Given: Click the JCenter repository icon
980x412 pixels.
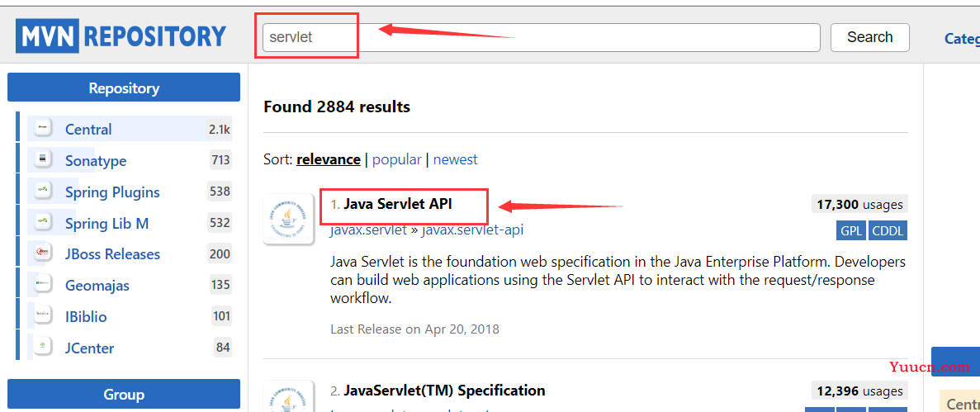Looking at the screenshot, I should click(x=42, y=348).
